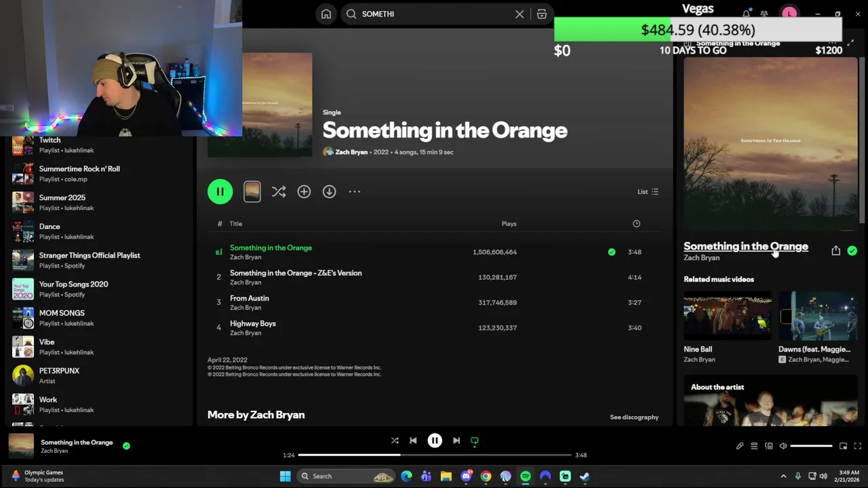Open Zach Bryan artist link under album title
Image resolution: width=868 pixels, height=488 pixels.
point(351,152)
